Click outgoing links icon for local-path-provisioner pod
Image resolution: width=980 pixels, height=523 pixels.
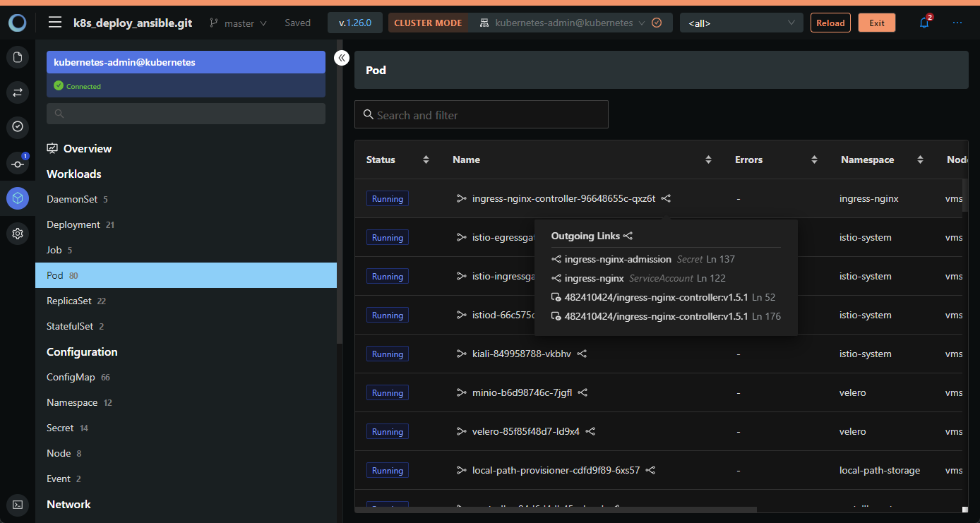[x=651, y=470]
